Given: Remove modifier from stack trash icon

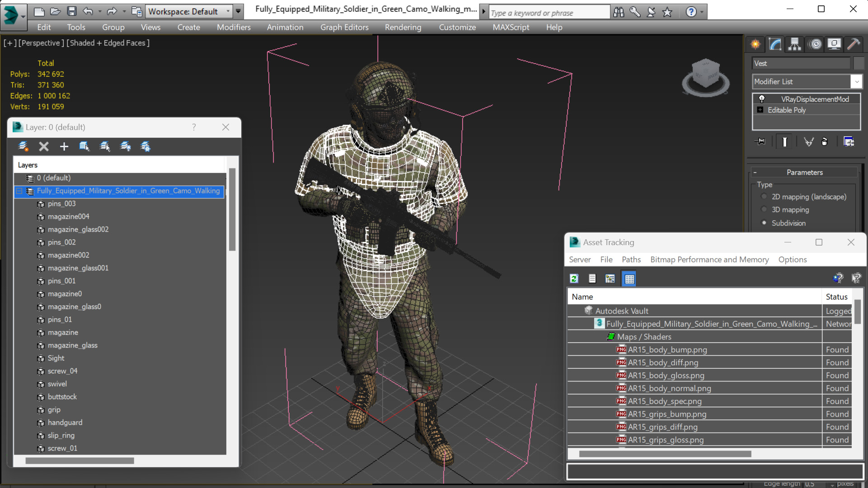Looking at the screenshot, I should (x=825, y=142).
